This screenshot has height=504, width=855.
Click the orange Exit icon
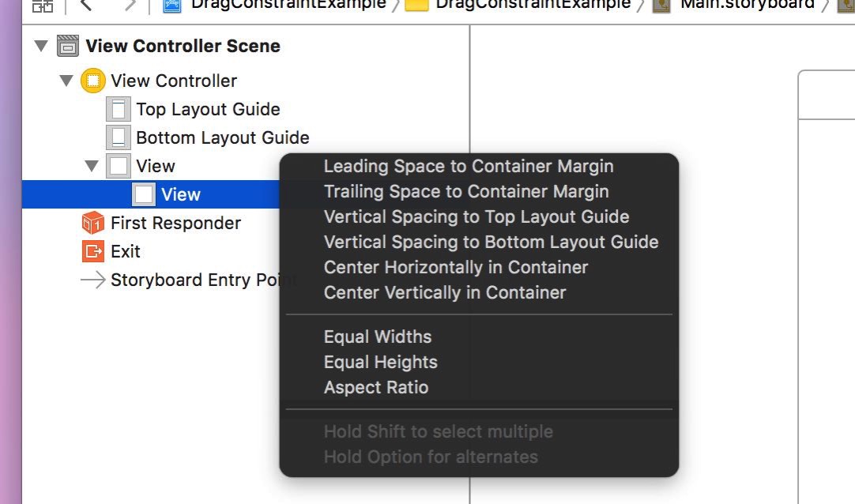point(92,251)
